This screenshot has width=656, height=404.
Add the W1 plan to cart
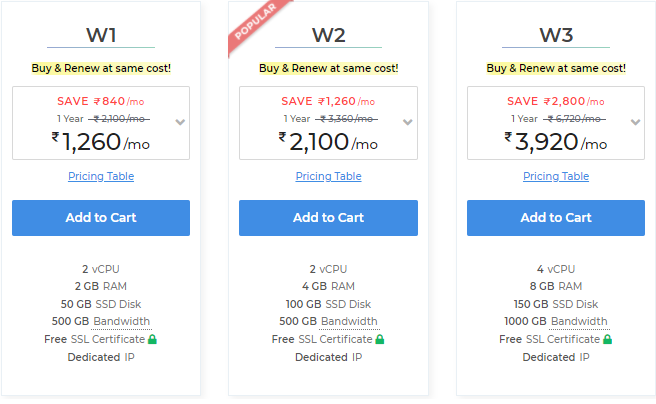point(101,218)
